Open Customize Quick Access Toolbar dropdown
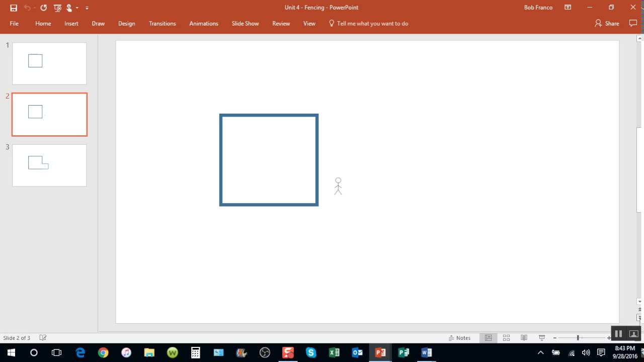The width and height of the screenshot is (644, 362). click(x=87, y=8)
